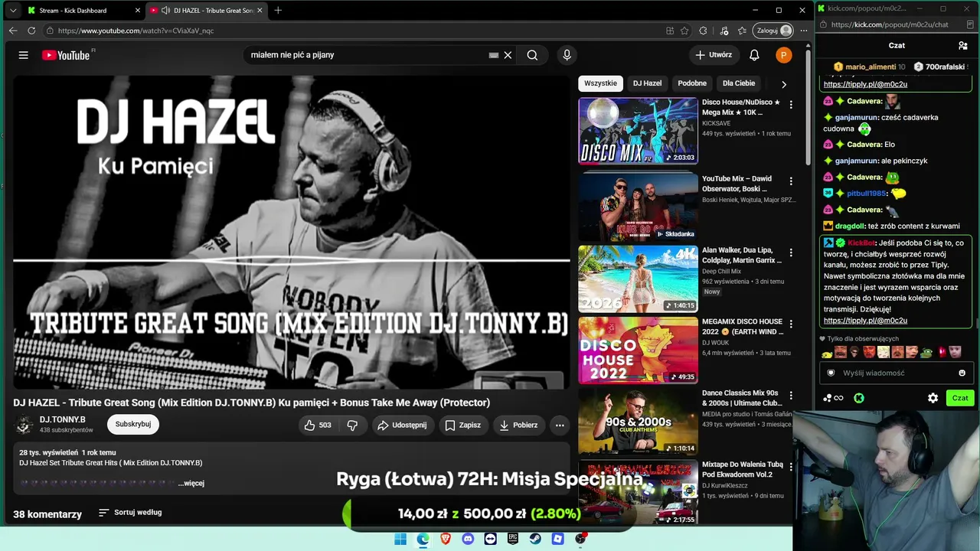This screenshot has width=980, height=551.
Task: Open the orange P account avatar
Action: tap(783, 55)
